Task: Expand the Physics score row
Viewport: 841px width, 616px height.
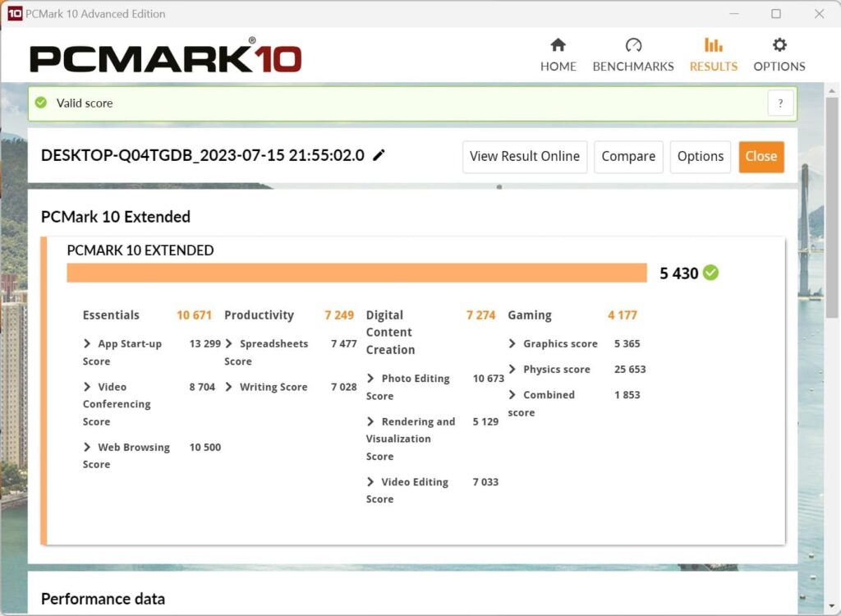Action: tap(513, 370)
